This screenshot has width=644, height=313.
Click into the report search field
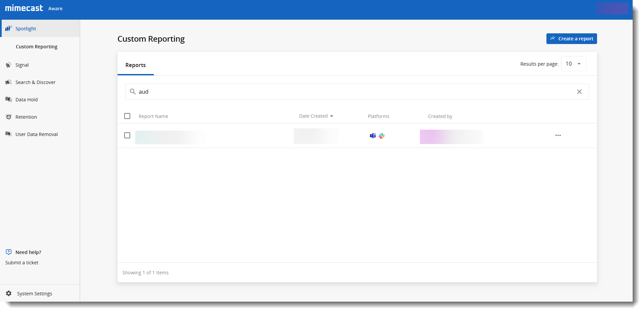point(353,92)
